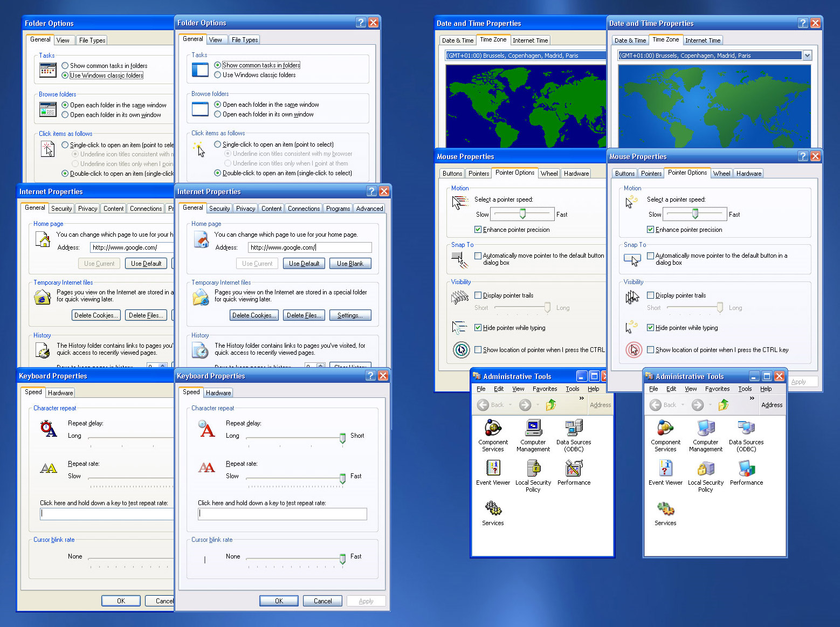
Task: Open the time zone selection dropdown
Action: (808, 55)
